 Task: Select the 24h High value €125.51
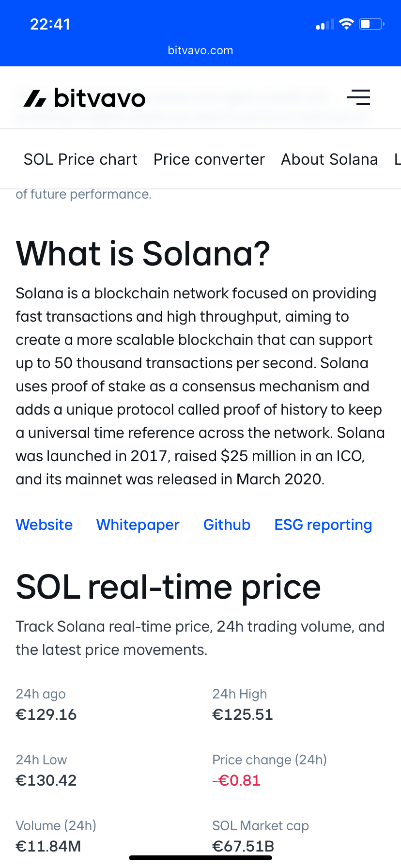pyautogui.click(x=243, y=714)
